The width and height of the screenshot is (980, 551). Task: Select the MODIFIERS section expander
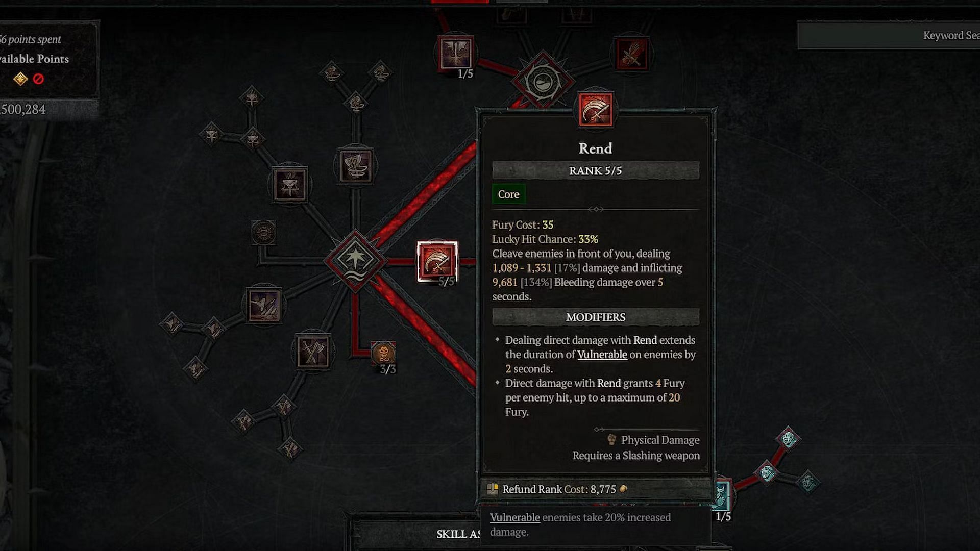click(595, 317)
